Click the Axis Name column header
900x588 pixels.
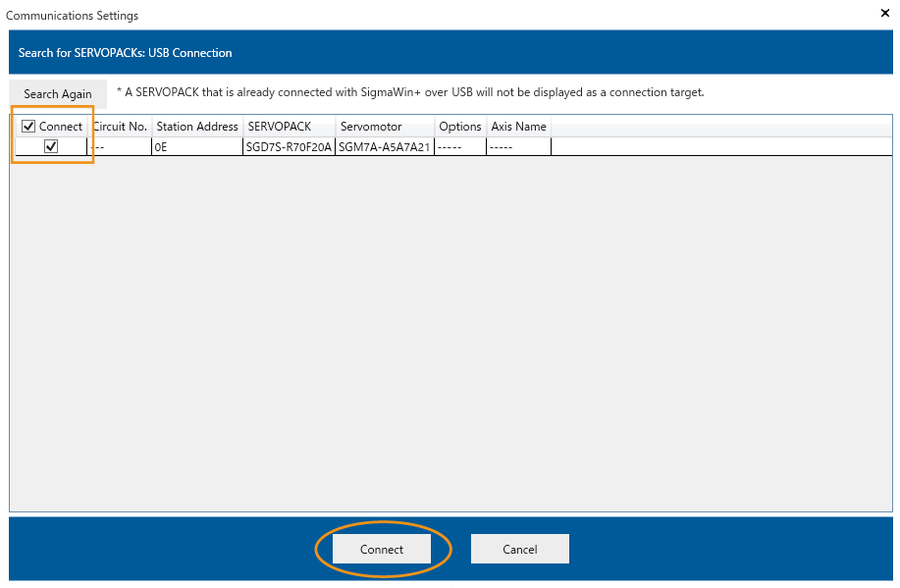518,127
